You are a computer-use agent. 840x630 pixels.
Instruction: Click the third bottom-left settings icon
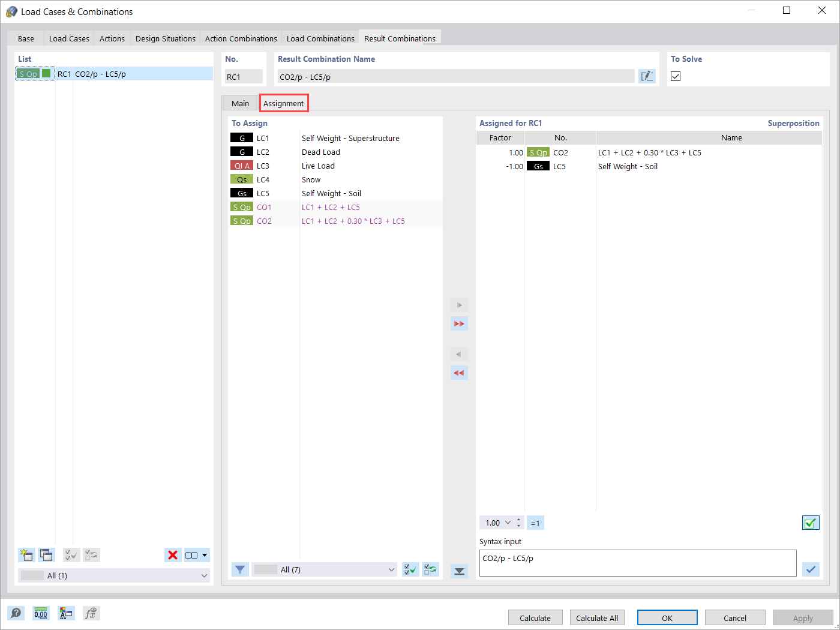tap(66, 613)
